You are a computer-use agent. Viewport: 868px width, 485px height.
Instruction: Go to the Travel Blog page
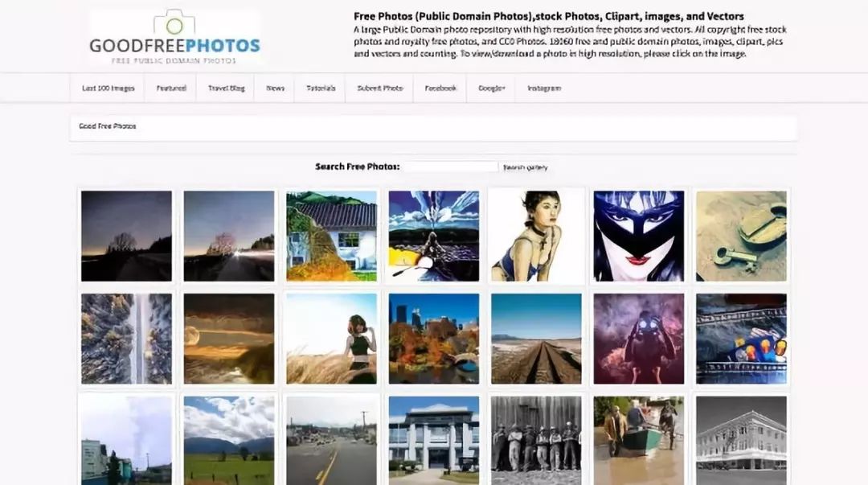[x=226, y=88]
